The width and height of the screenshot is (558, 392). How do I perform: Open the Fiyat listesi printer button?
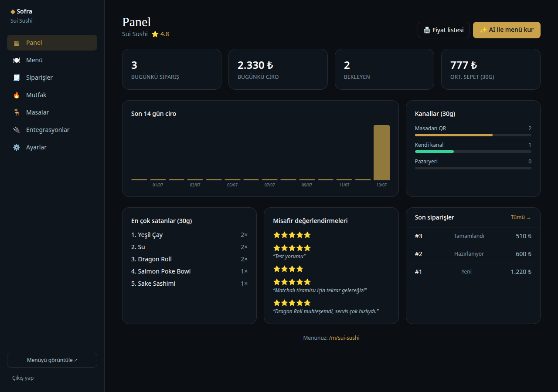coord(443,30)
